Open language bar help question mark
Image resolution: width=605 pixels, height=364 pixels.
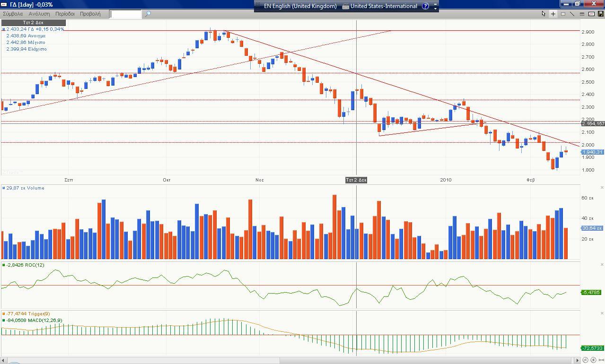[x=425, y=6]
